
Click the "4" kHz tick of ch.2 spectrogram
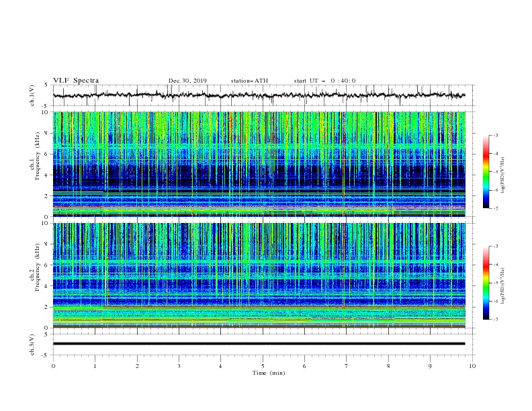(46, 286)
